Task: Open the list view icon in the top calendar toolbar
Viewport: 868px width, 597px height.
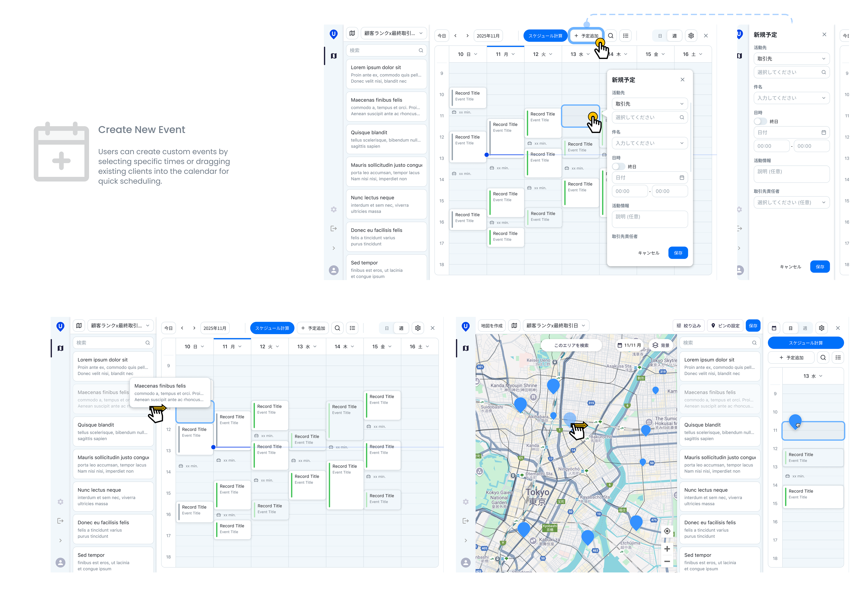Action: (x=626, y=36)
